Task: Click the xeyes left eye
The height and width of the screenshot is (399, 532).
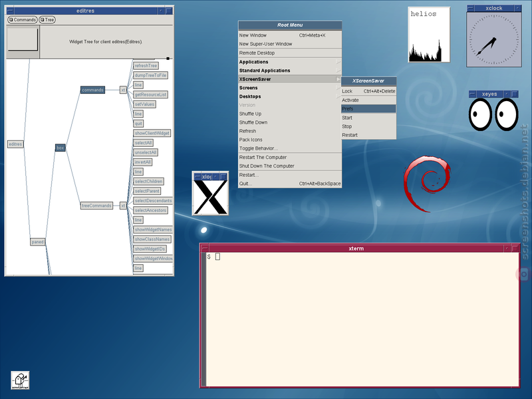Action: pyautogui.click(x=480, y=114)
